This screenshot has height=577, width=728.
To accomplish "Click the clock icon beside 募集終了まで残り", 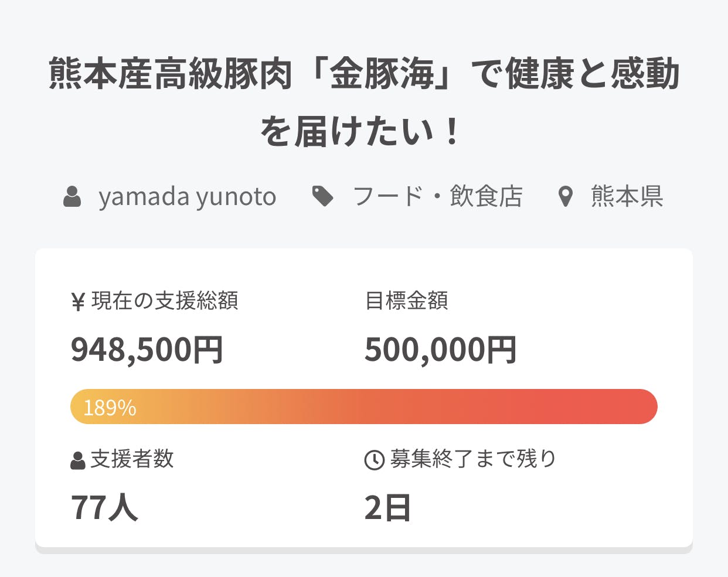I will tap(374, 460).
